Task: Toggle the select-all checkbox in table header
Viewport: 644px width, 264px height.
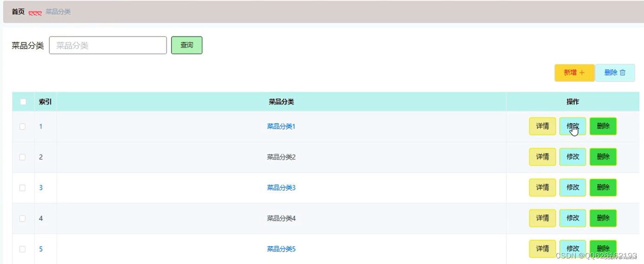Action: 23,102
